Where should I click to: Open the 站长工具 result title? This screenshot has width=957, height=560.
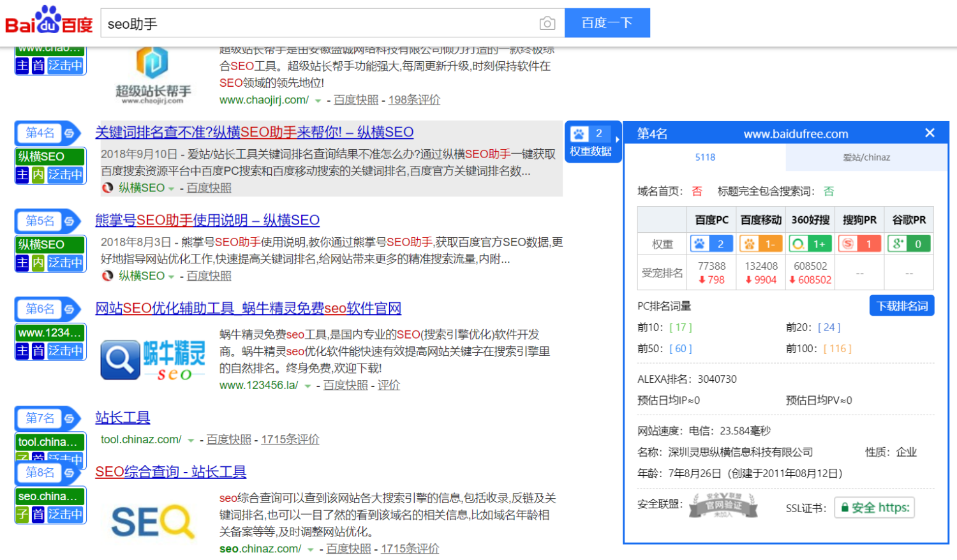click(x=122, y=417)
